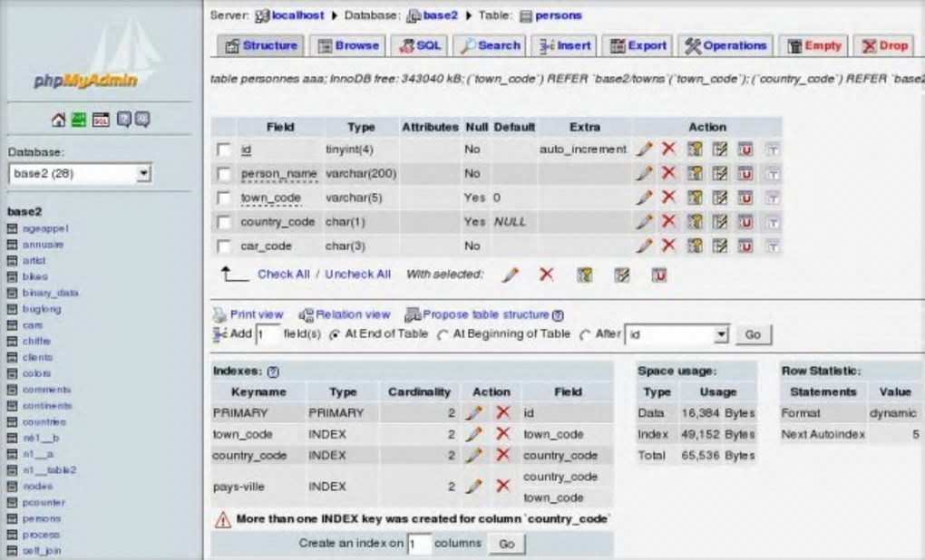Set primary key on id field
Viewport: 925px width, 560px height.
point(695,150)
